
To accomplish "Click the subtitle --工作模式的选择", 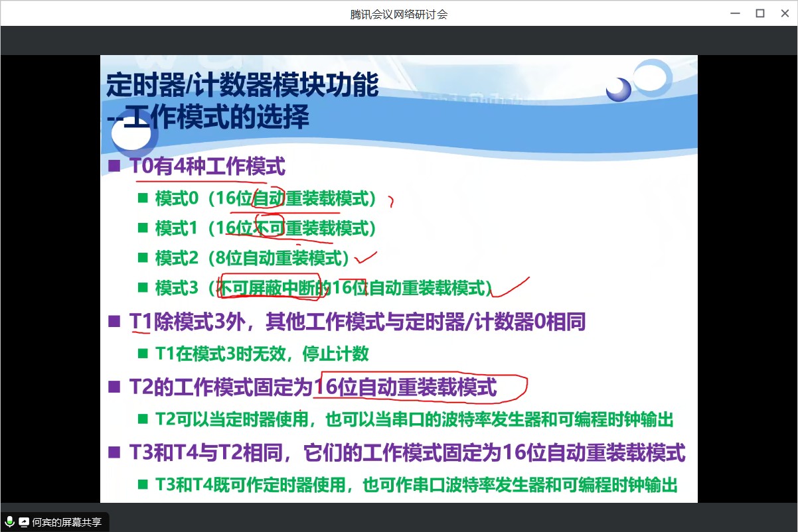I will point(208,118).
